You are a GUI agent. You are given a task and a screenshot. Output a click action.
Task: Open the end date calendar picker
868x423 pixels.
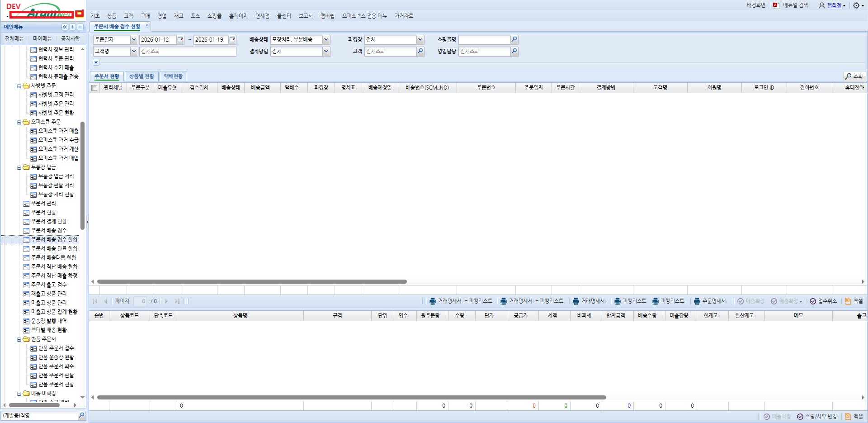(x=232, y=40)
